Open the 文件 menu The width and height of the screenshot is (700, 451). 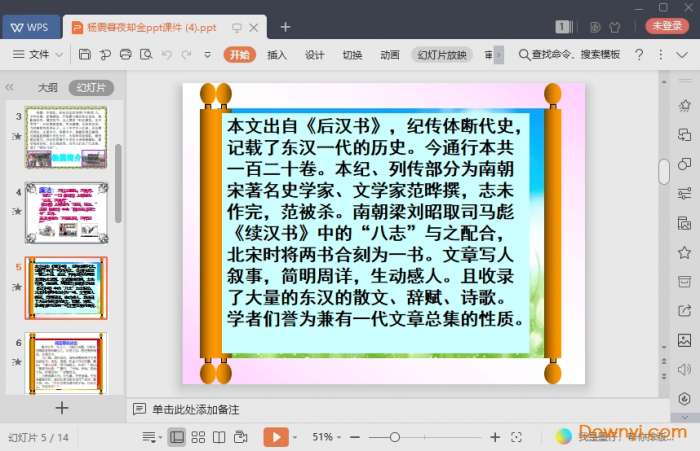[x=39, y=54]
